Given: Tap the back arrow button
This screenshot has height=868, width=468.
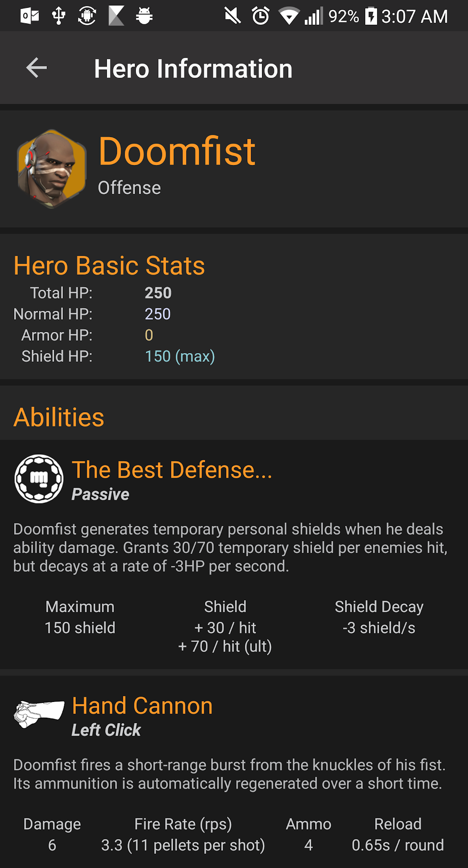Looking at the screenshot, I should coord(37,68).
